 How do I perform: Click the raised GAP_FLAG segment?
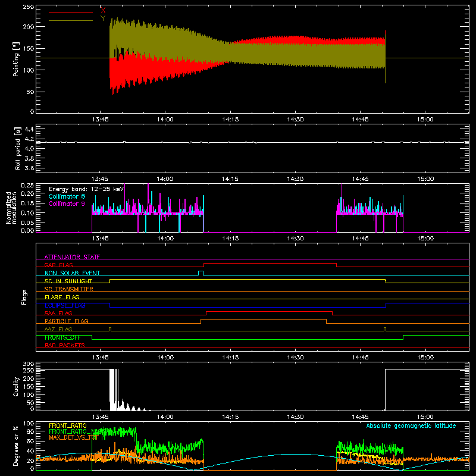270,263
